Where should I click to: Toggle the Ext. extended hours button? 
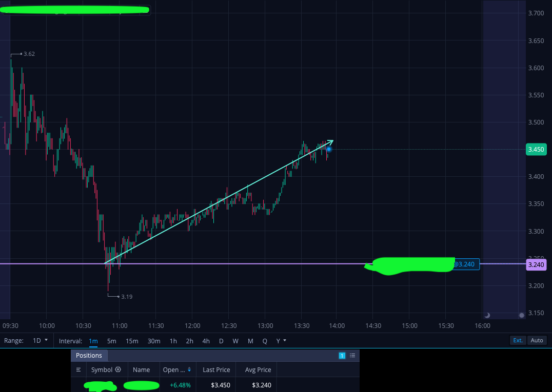(518, 340)
